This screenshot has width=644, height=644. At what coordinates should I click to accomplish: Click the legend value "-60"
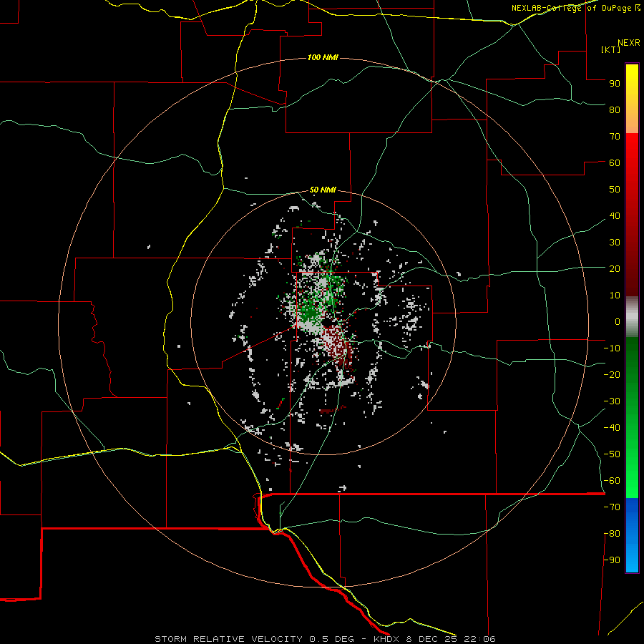pyautogui.click(x=612, y=481)
